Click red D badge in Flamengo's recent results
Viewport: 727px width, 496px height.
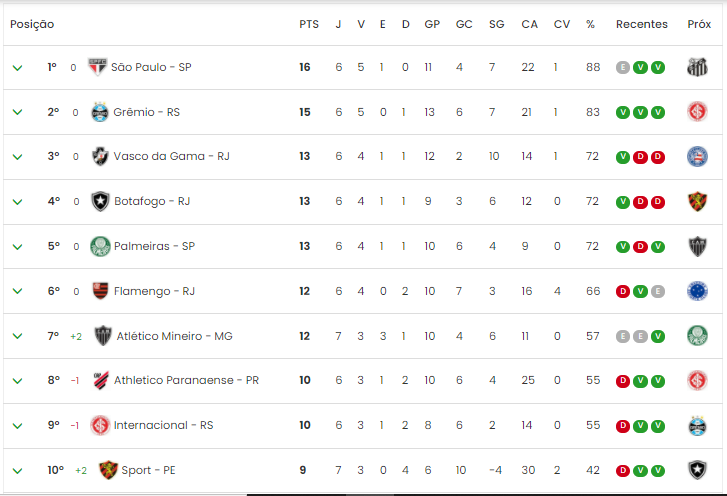pyautogui.click(x=623, y=291)
